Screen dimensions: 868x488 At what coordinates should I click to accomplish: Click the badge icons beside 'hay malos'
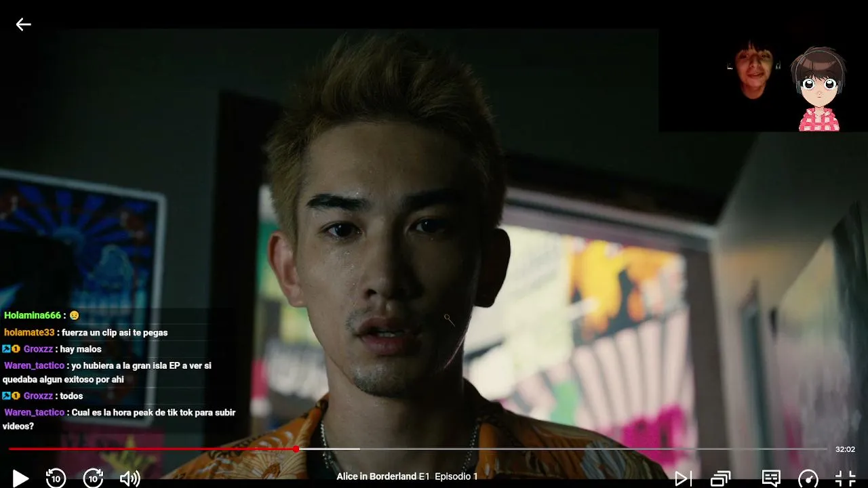coord(11,349)
